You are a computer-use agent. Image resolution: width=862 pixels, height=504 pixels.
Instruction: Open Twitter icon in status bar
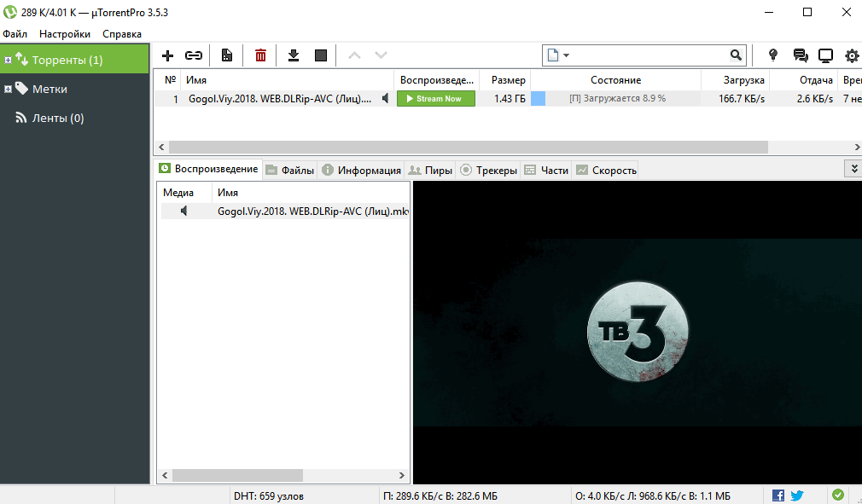tap(797, 495)
